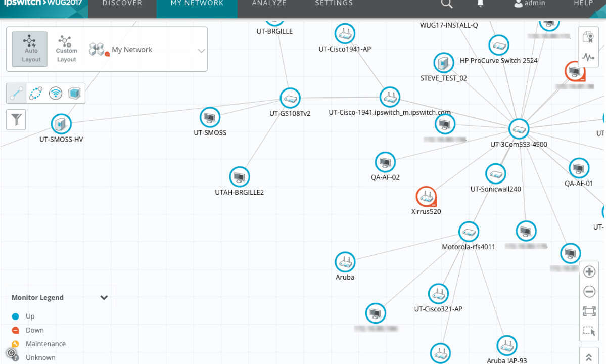Open the SETTINGS menu
The image size is (606, 364).
tap(334, 4)
